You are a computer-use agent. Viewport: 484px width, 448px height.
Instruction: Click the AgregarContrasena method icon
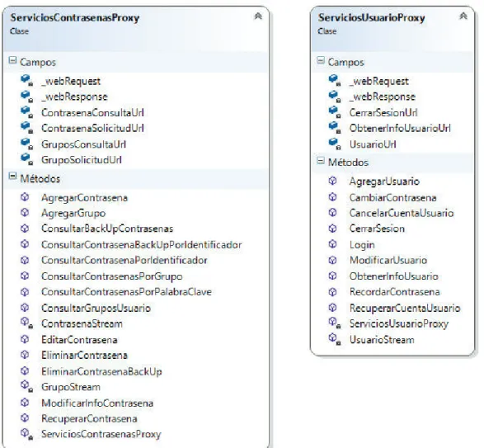(25, 197)
